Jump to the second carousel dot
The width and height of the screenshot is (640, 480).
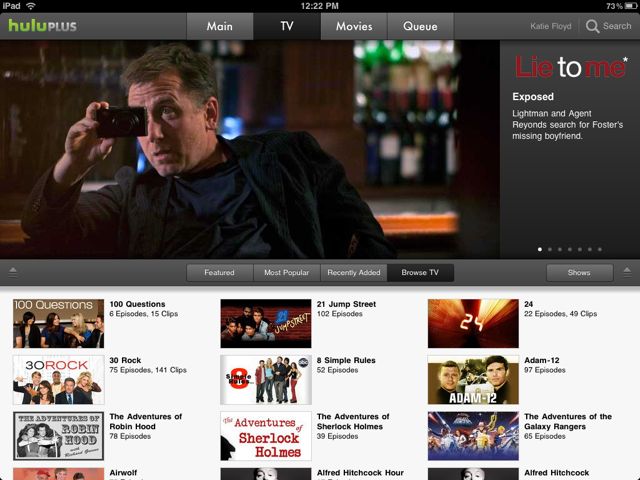(x=550, y=249)
